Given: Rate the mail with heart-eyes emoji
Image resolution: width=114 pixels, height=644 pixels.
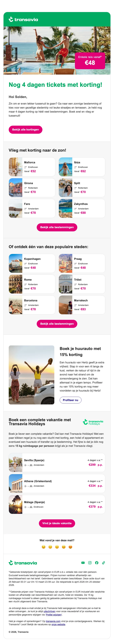Looking at the screenshot, I should 71,547.
